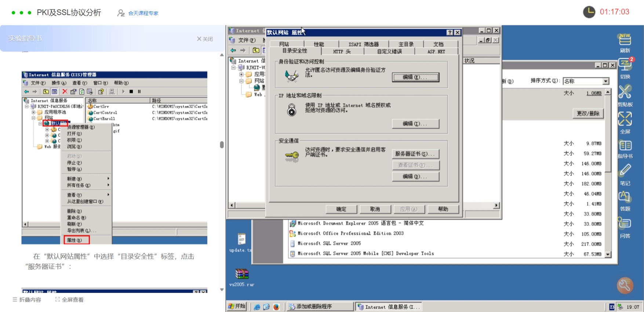Screen dimensions: 644x312
Task: Collapse the 网站 node in IIS tree
Action: pos(241,81)
